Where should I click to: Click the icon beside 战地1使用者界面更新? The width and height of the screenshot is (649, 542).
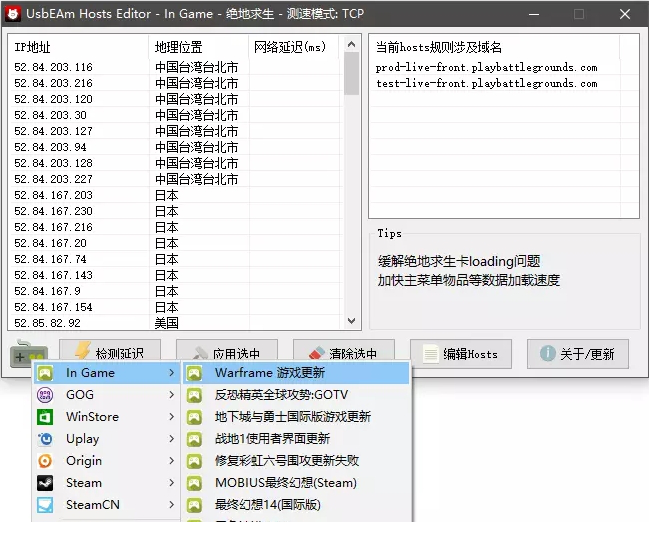point(194,439)
